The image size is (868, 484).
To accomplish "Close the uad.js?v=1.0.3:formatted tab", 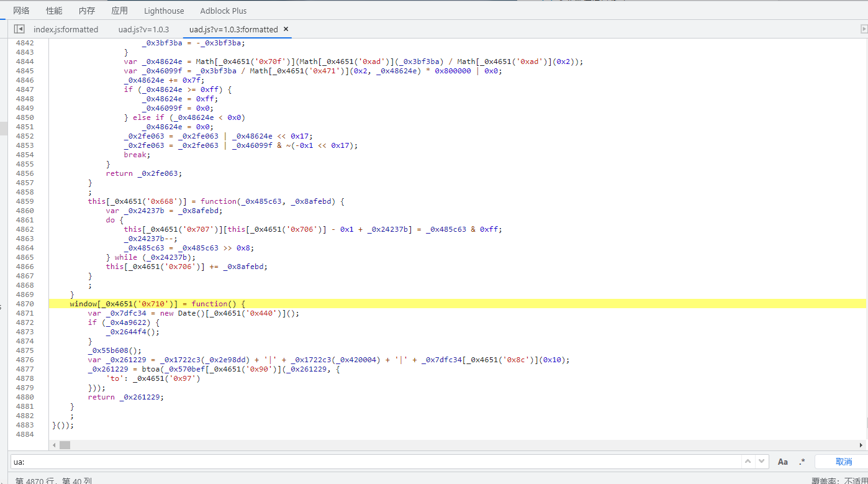I will click(x=286, y=29).
